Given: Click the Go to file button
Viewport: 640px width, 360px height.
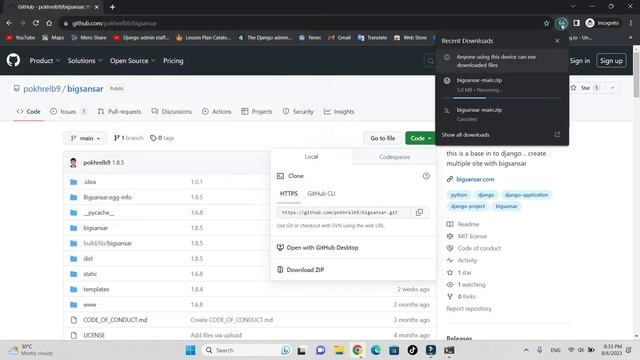Looking at the screenshot, I should pyautogui.click(x=382, y=138).
